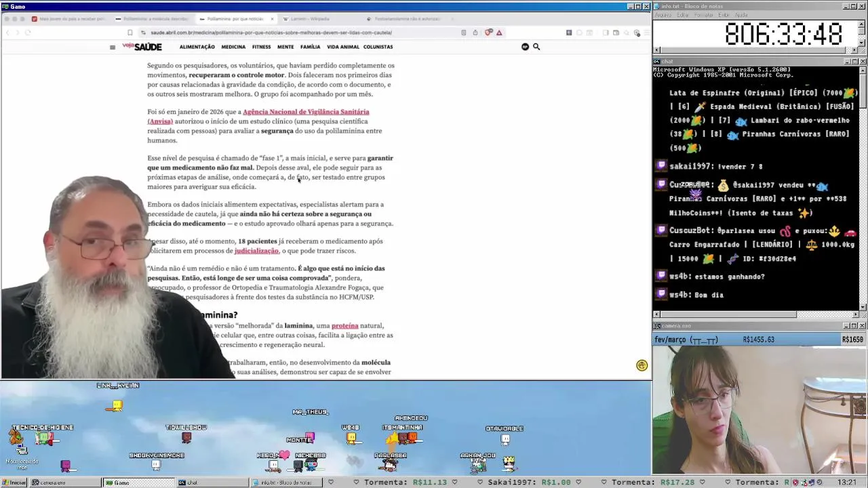Click the OTAVIOABLE character sprite
This screenshot has height=488, width=868.
point(505,440)
